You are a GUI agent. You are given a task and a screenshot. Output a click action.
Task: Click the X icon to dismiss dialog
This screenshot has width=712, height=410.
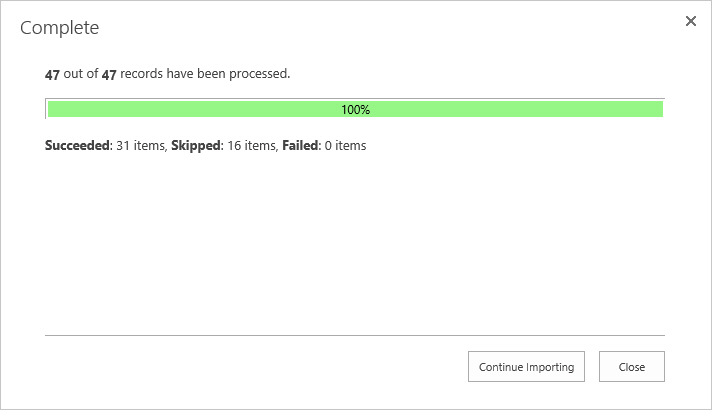(x=690, y=21)
